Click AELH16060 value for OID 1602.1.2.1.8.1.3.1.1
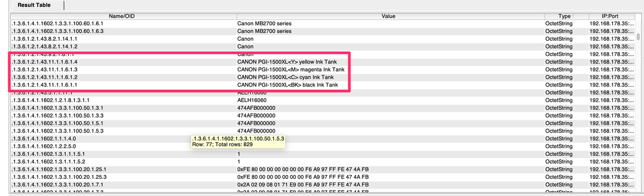 click(x=252, y=100)
